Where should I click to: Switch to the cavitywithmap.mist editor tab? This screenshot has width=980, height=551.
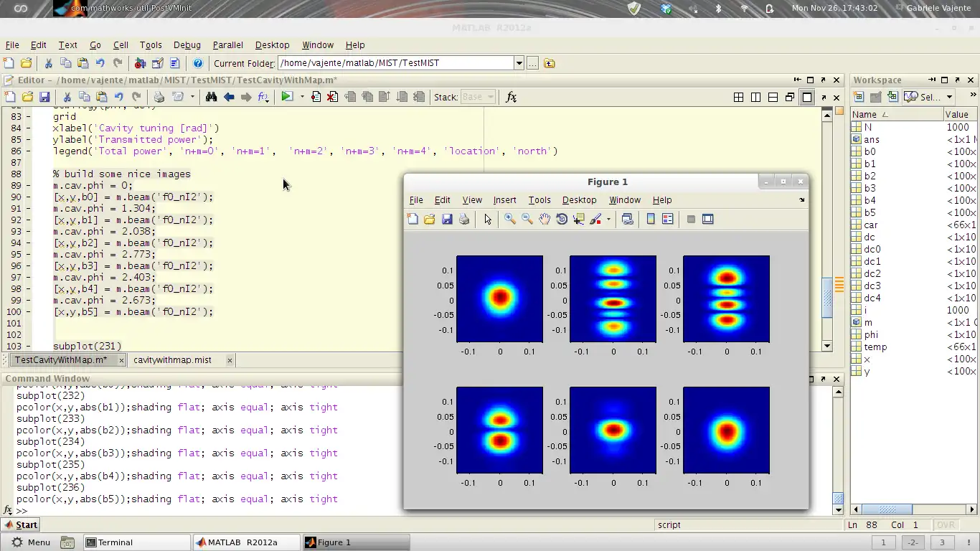172,360
